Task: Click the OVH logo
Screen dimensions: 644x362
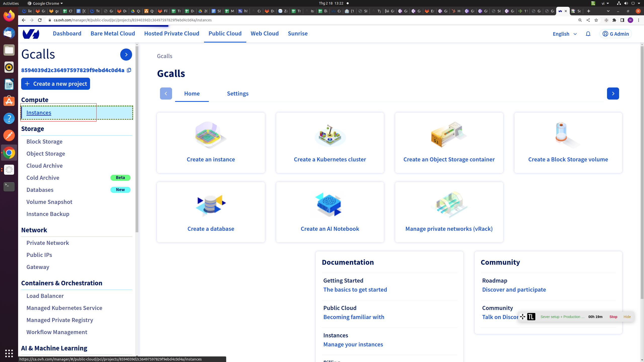Action: [31, 34]
